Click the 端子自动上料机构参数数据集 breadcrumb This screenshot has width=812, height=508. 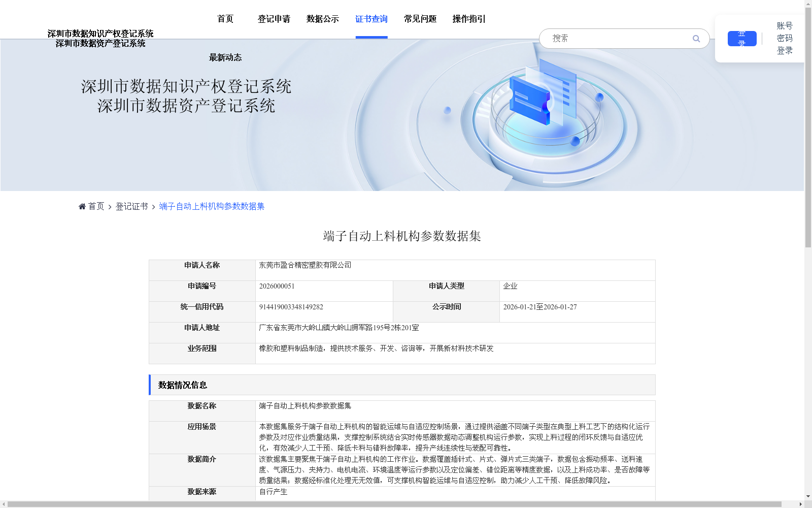[212, 206]
